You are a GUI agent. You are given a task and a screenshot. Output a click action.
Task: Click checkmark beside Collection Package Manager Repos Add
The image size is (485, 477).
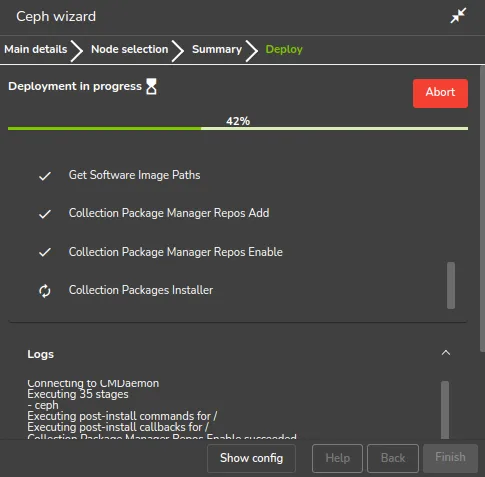(x=45, y=214)
